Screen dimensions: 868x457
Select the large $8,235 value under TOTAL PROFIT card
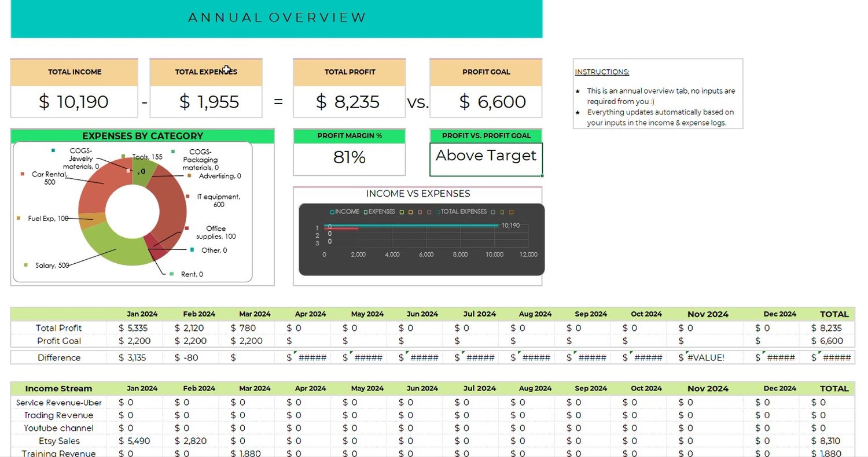point(350,102)
